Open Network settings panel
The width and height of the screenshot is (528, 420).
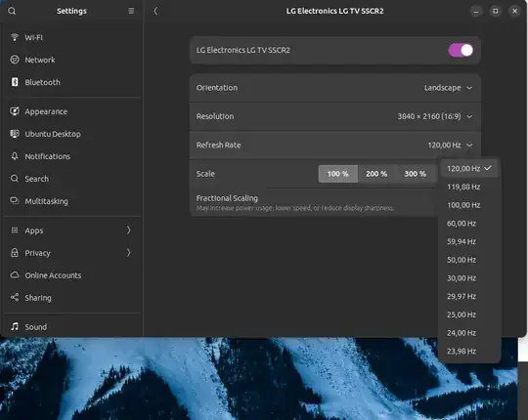72,60
